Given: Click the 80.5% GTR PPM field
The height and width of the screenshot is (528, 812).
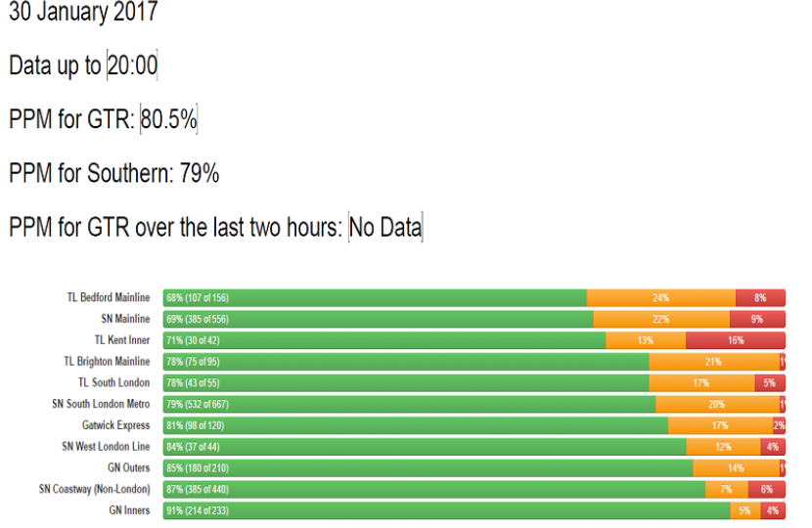Looking at the screenshot, I should (169, 120).
